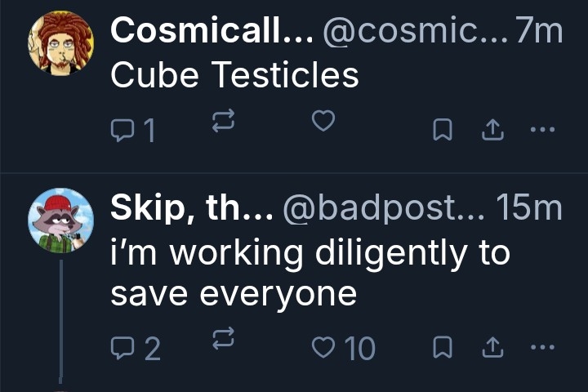
Task: Share Skip's working diligently post
Action: pyautogui.click(x=492, y=348)
